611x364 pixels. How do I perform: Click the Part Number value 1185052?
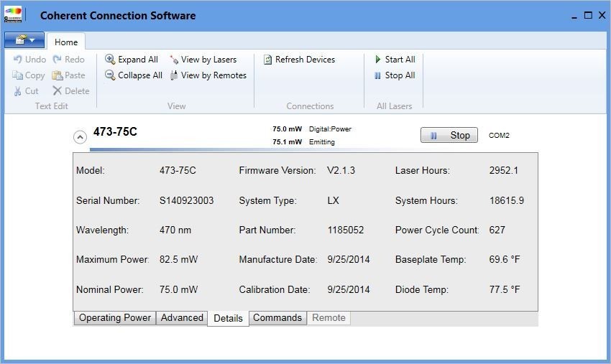(346, 230)
